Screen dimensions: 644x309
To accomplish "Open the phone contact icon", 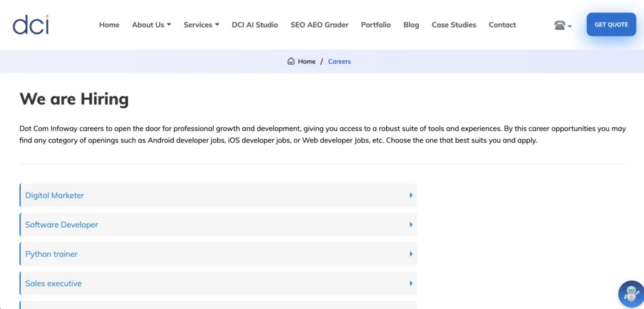I will pos(559,25).
